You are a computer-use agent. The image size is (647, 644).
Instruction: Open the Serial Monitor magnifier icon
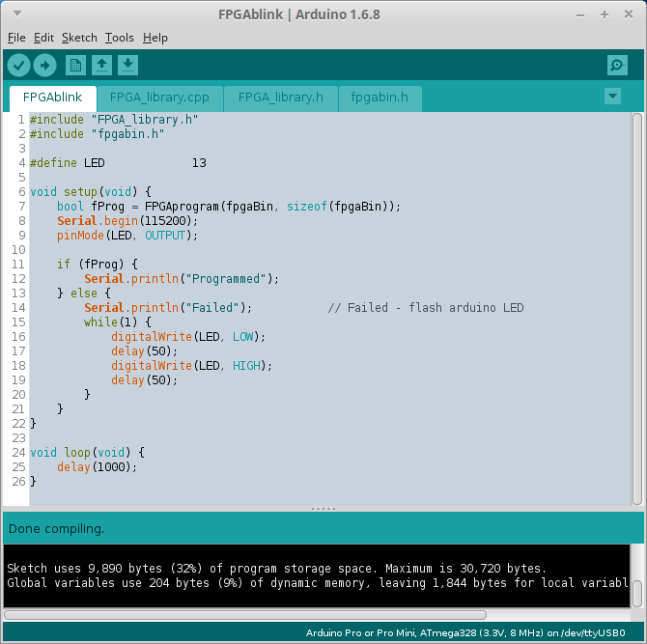617,66
